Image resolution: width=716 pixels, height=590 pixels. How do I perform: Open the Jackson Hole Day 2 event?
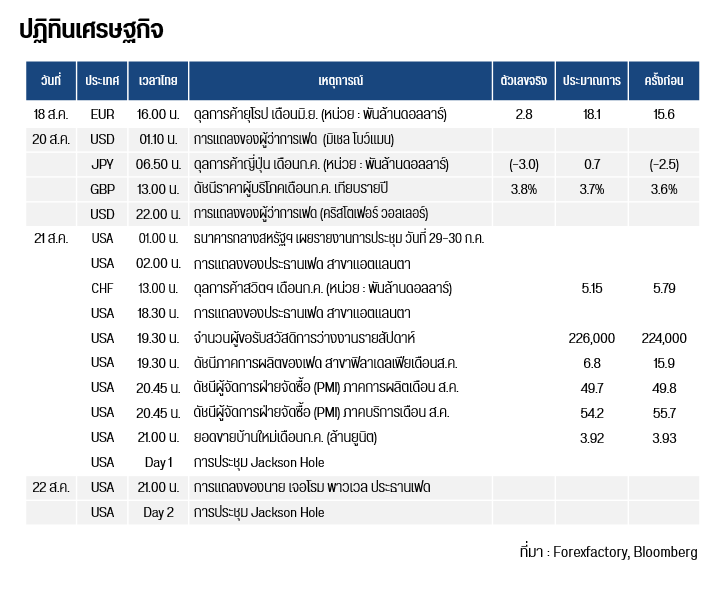259,512
